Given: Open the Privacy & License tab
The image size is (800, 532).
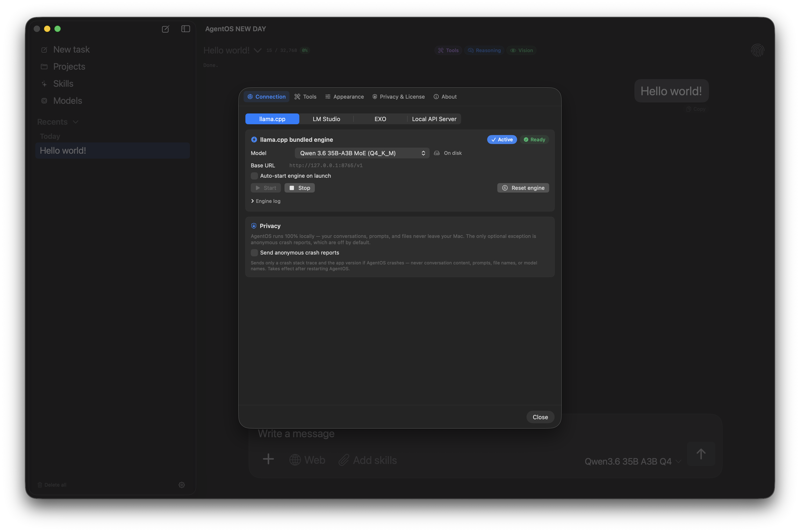Looking at the screenshot, I should point(399,97).
